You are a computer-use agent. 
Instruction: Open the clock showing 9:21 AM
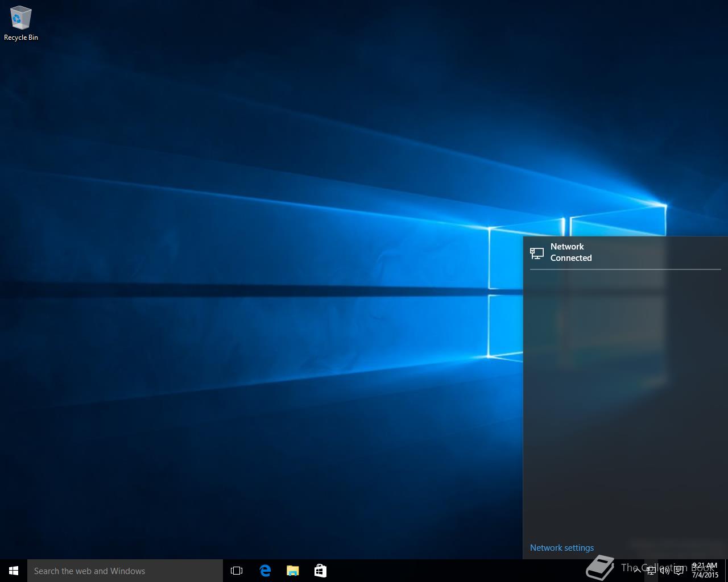pos(705,571)
